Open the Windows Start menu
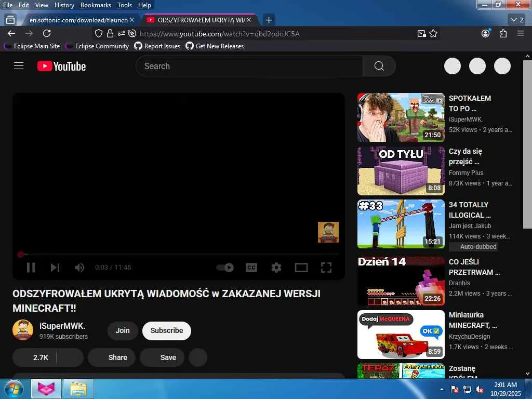 [14, 389]
